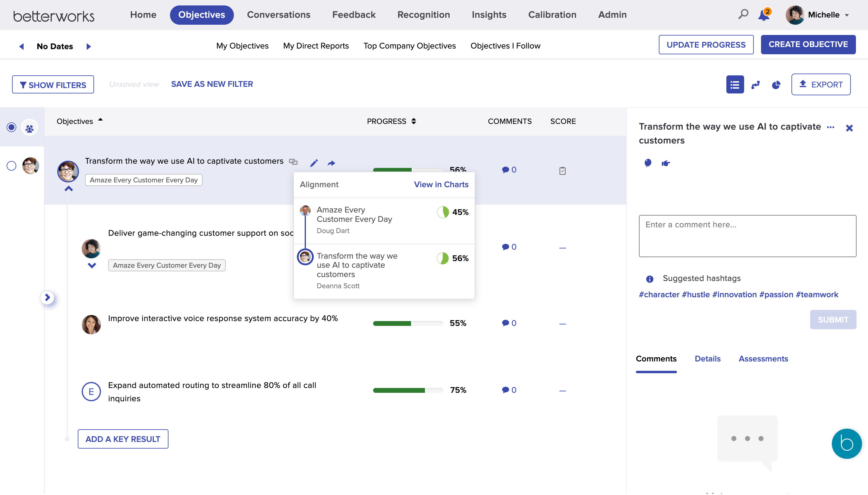Close the objective detail panel
868x495 pixels.
click(849, 128)
